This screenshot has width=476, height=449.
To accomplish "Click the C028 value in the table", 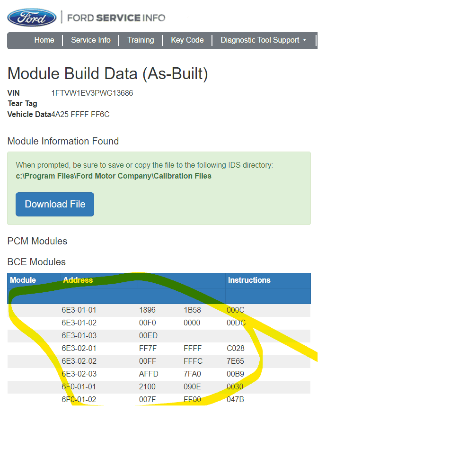I will click(x=236, y=349).
